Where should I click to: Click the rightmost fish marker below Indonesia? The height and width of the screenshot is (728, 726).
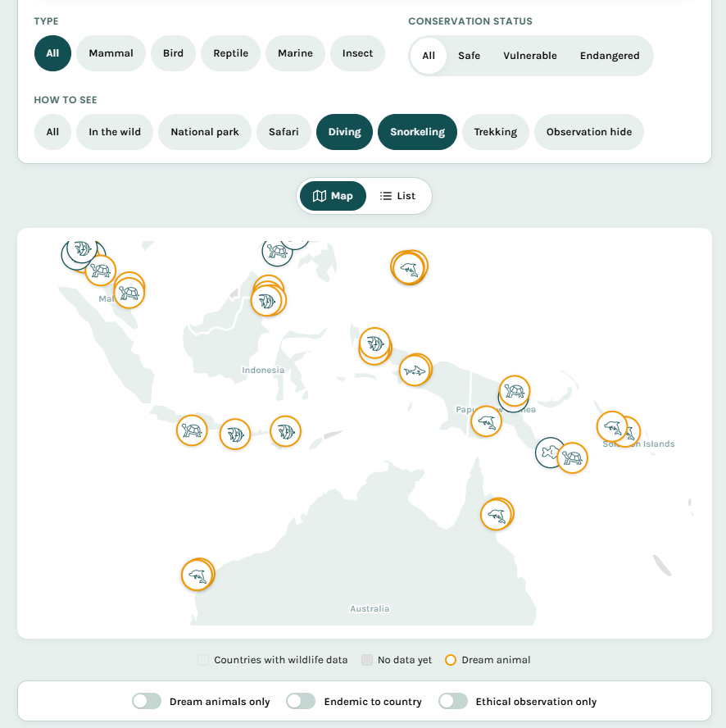coord(285,431)
